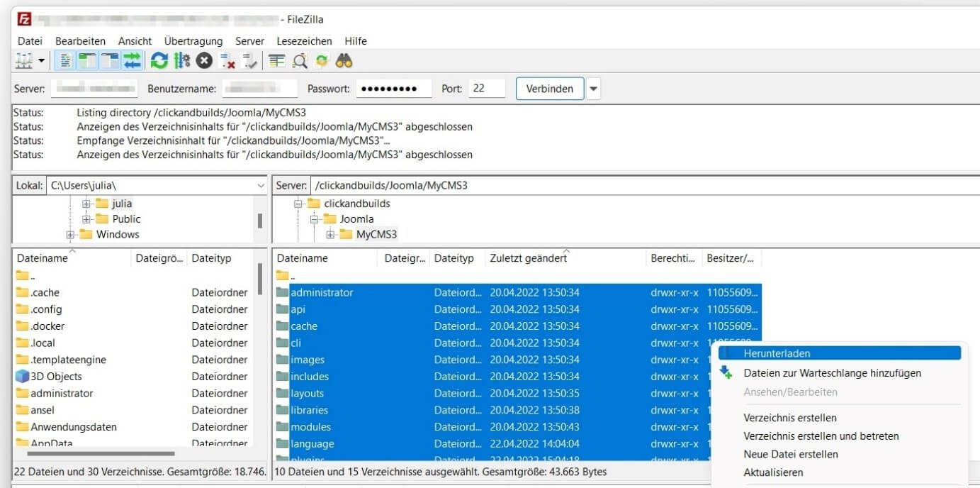
Task: Cancel current operation with the X icon
Action: coord(204,61)
